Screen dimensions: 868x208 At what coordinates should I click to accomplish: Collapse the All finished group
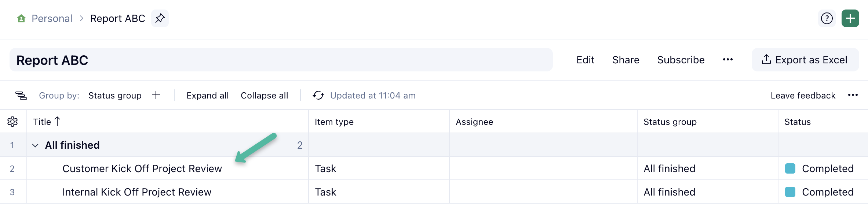click(35, 145)
